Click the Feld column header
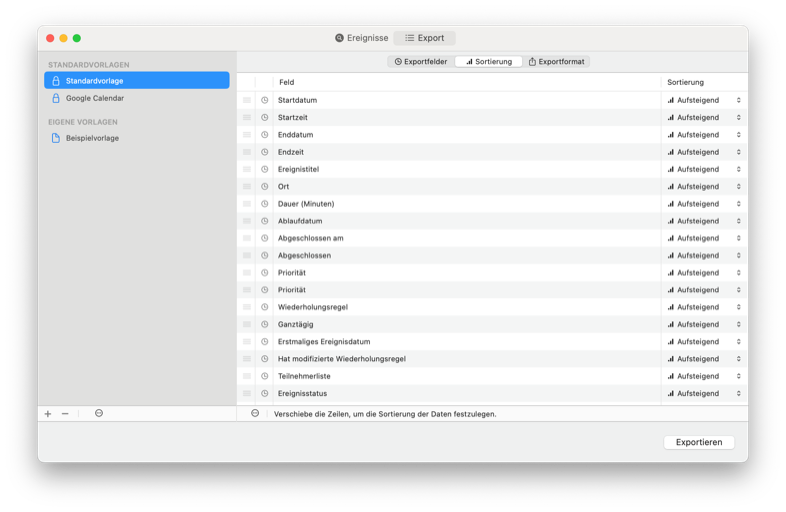The width and height of the screenshot is (786, 512). point(287,82)
